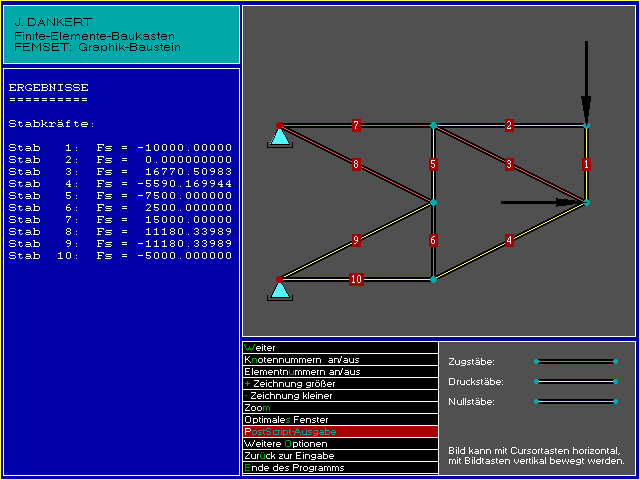Click element label 7 on top bar
This screenshot has height=480, width=640.
(x=356, y=125)
